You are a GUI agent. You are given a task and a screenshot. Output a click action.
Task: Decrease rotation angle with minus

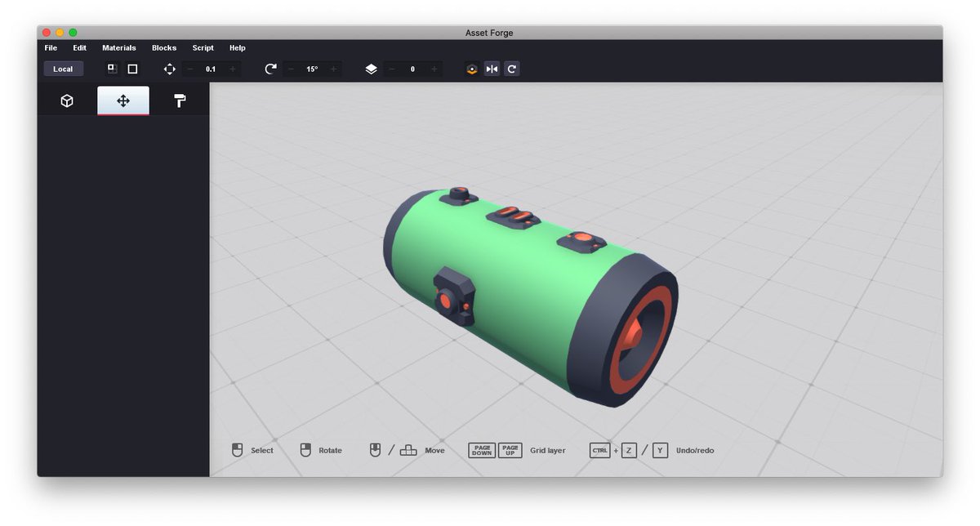(292, 69)
